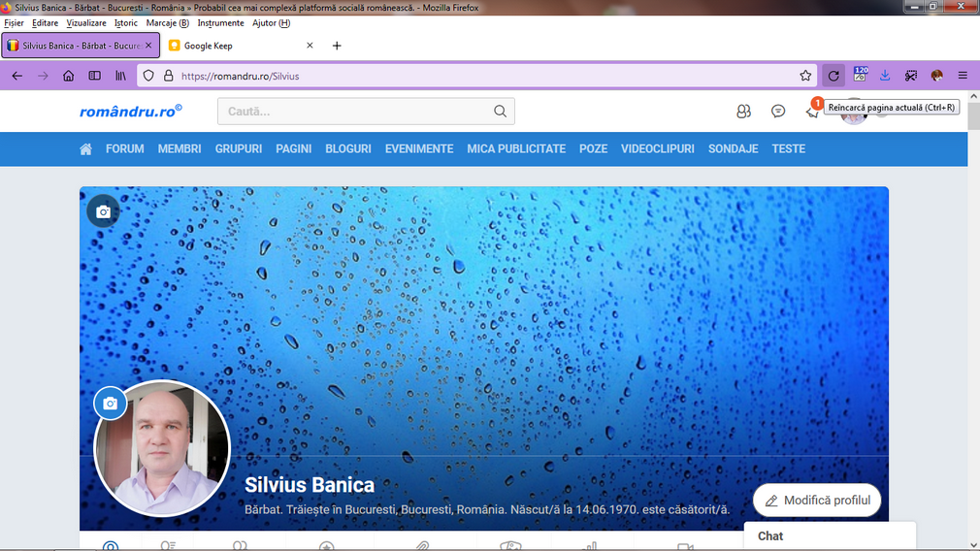Go to the Firefox home page button
The width and height of the screenshot is (980, 551).
[68, 76]
